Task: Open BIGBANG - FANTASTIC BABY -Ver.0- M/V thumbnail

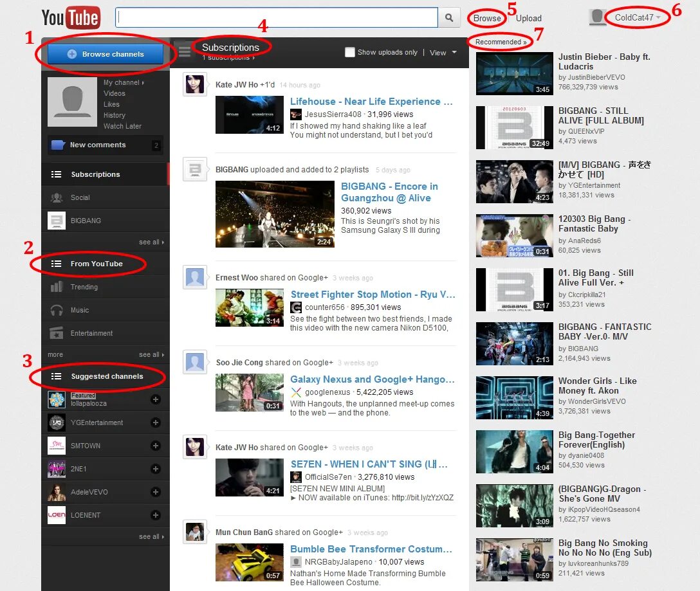Action: (x=515, y=343)
